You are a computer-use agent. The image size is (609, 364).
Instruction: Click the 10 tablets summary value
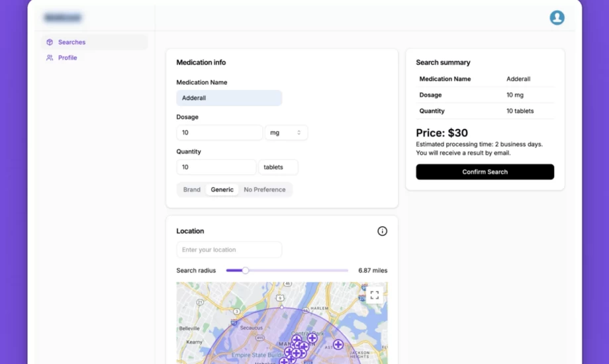[520, 111]
